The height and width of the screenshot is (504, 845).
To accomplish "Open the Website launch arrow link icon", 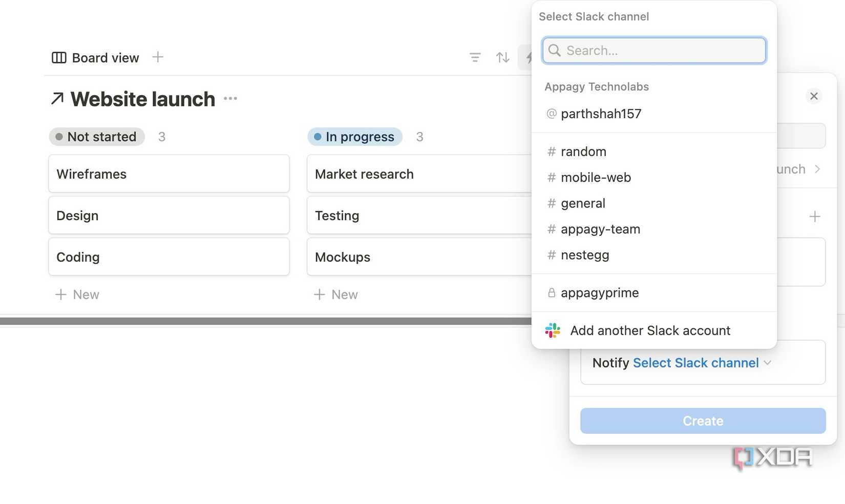I will pos(57,98).
